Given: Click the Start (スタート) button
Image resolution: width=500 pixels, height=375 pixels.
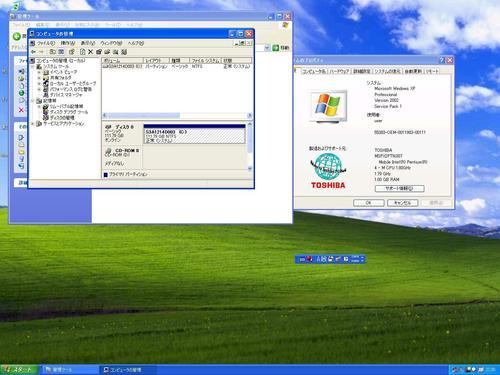Looking at the screenshot, I should 19,370.
